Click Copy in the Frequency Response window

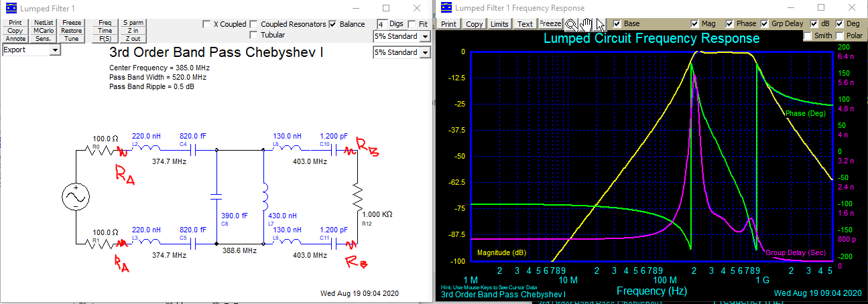[474, 24]
